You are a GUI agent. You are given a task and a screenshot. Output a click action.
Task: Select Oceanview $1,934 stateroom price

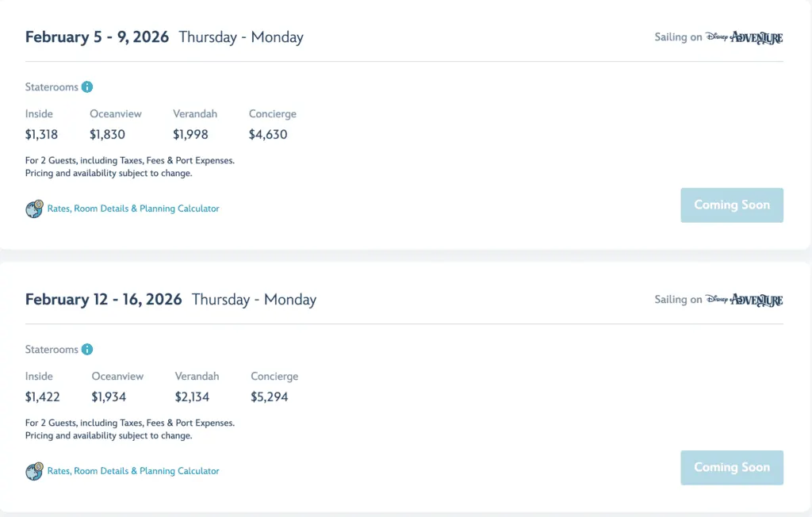[109, 397]
